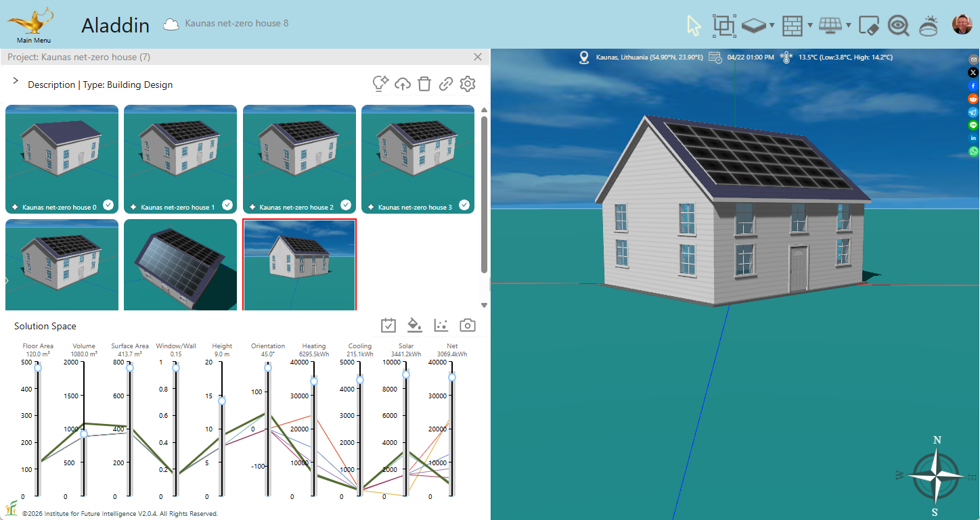
Task: Open the scatter plot icon in Solution Space
Action: click(x=441, y=325)
